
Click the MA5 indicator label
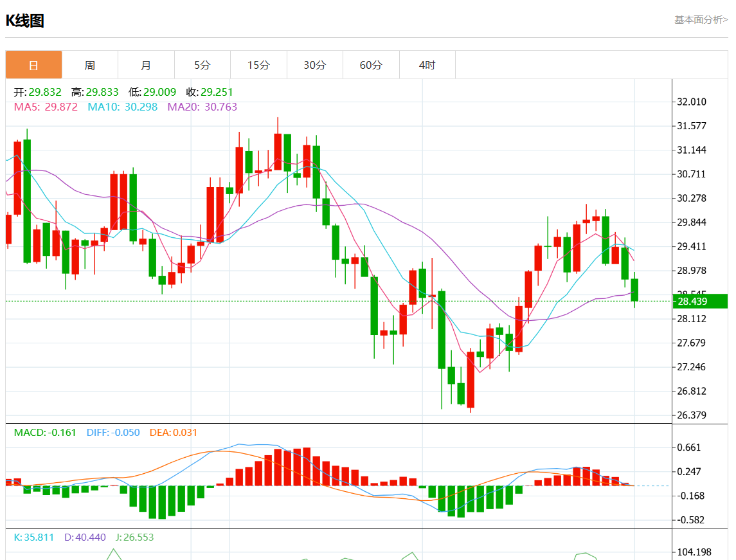(x=46, y=107)
